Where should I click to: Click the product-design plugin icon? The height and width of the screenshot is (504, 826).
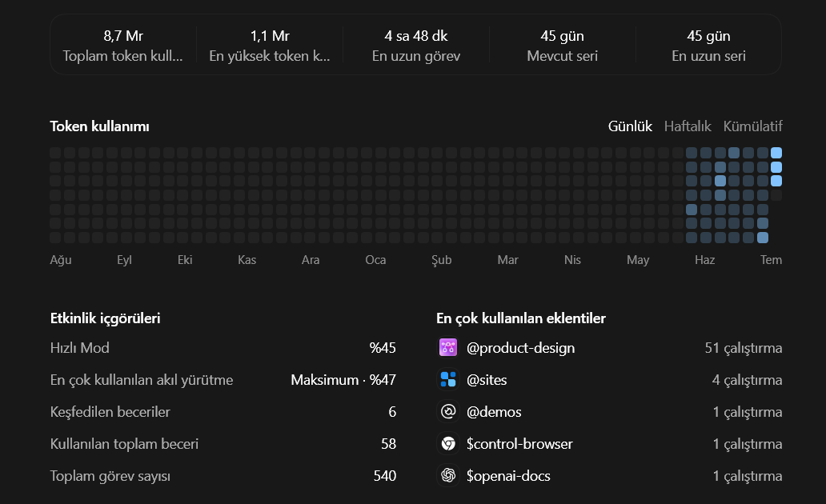point(448,347)
